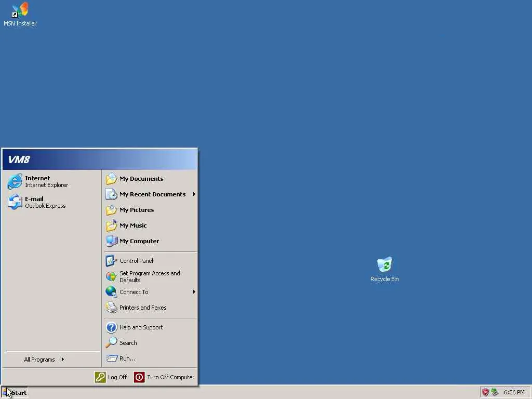Click the My Recent Documents icon

tap(111, 194)
